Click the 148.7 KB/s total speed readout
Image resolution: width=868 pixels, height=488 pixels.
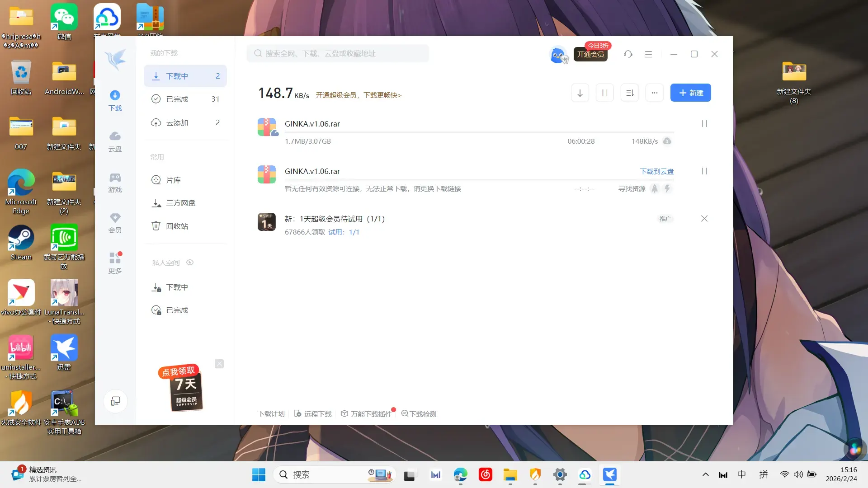pos(283,93)
